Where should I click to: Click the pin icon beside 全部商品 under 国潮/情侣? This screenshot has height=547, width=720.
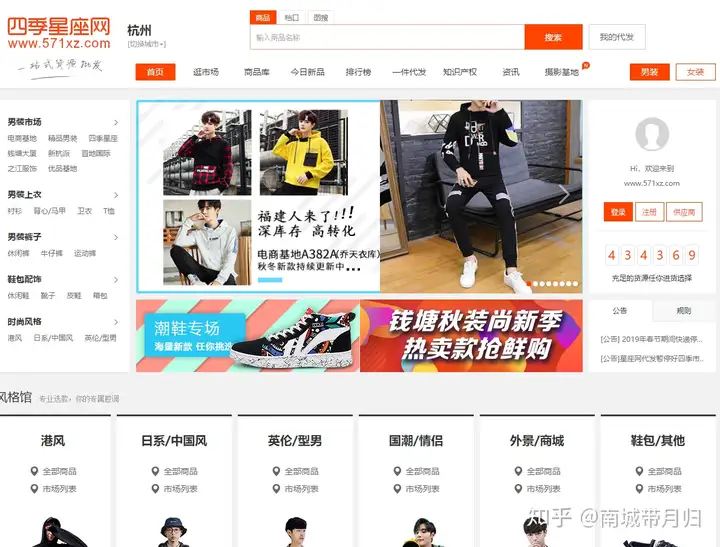(397, 471)
